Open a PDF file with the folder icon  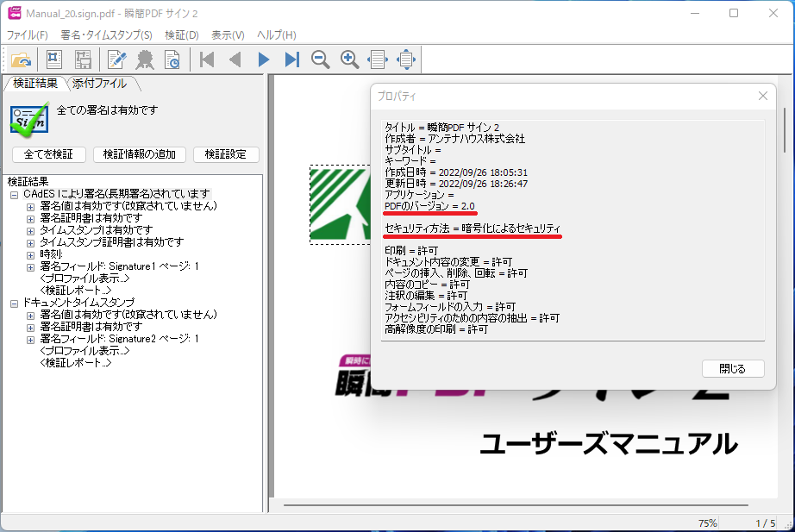tap(21, 59)
